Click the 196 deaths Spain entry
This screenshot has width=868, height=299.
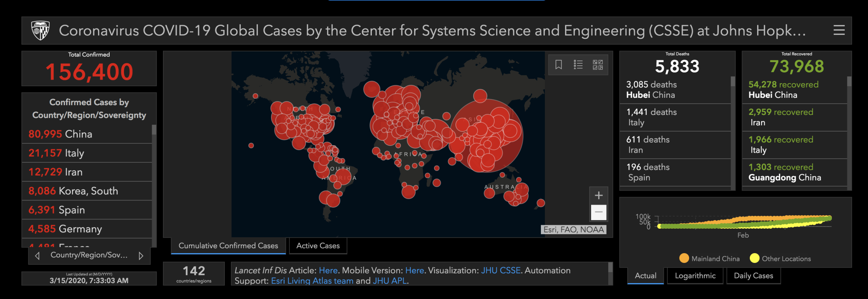click(x=675, y=172)
